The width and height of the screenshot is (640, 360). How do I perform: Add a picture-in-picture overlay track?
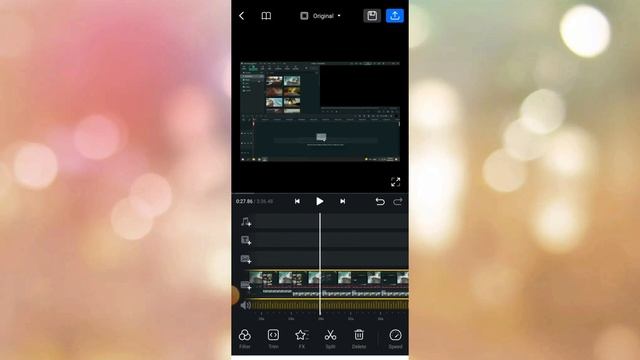[x=246, y=259]
